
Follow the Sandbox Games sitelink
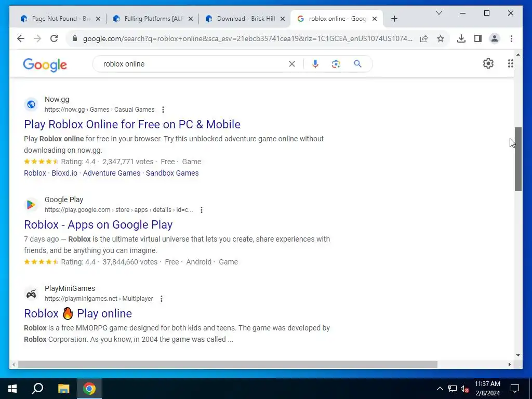coord(172,173)
